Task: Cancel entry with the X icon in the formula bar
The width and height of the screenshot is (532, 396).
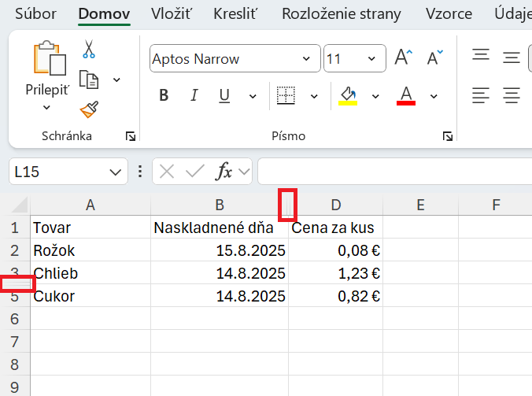Action: pyautogui.click(x=167, y=172)
